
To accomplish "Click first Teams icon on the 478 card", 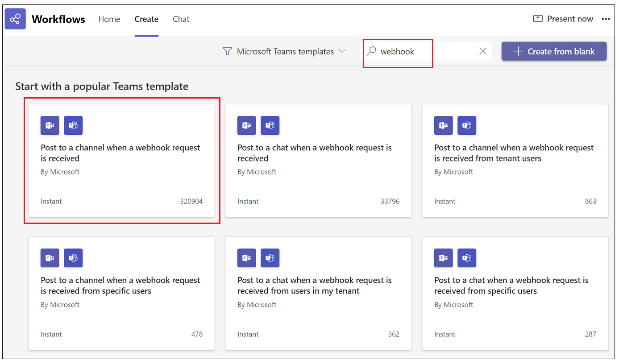I will click(x=50, y=258).
